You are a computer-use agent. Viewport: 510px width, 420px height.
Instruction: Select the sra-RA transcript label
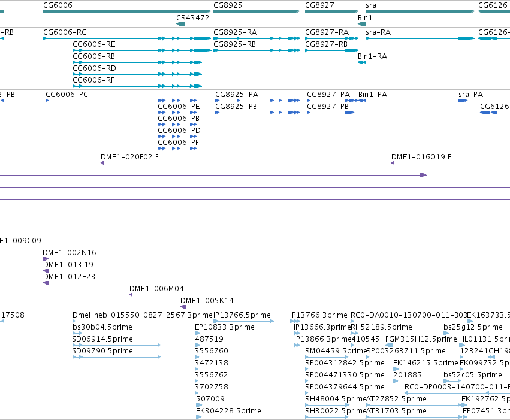(378, 32)
